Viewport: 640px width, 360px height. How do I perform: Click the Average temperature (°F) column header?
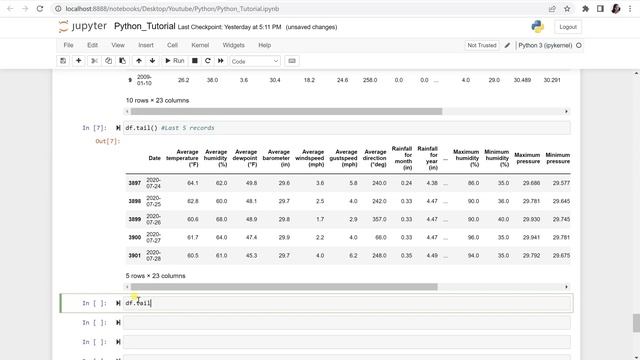coord(182,158)
